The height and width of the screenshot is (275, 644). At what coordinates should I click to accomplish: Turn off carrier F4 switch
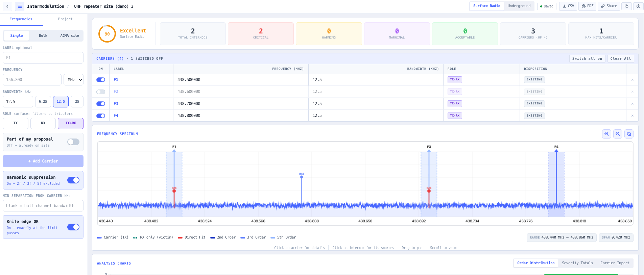pos(101,116)
